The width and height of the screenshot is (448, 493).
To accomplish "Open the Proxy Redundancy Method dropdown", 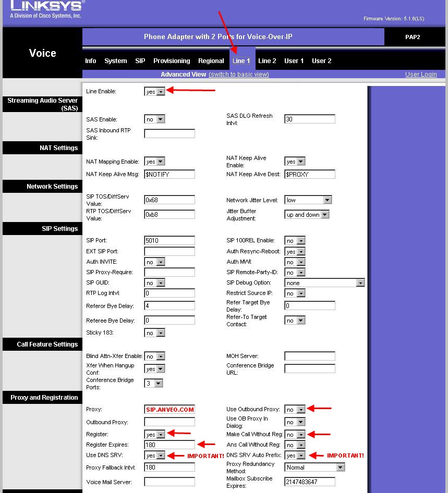I will tap(314, 467).
